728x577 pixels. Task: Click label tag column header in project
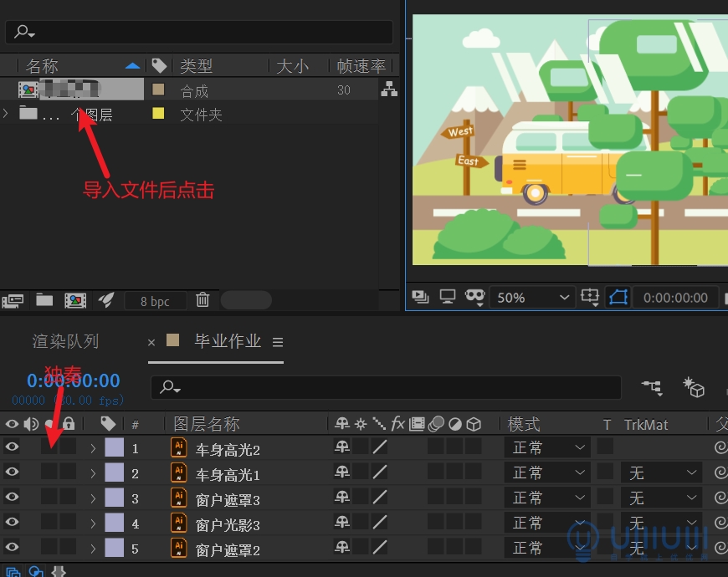click(x=159, y=66)
